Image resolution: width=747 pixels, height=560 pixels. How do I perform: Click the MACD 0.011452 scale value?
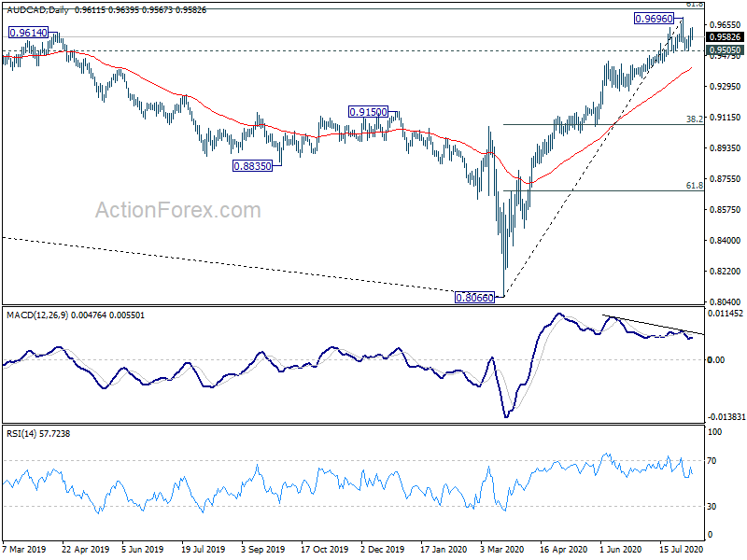726,314
